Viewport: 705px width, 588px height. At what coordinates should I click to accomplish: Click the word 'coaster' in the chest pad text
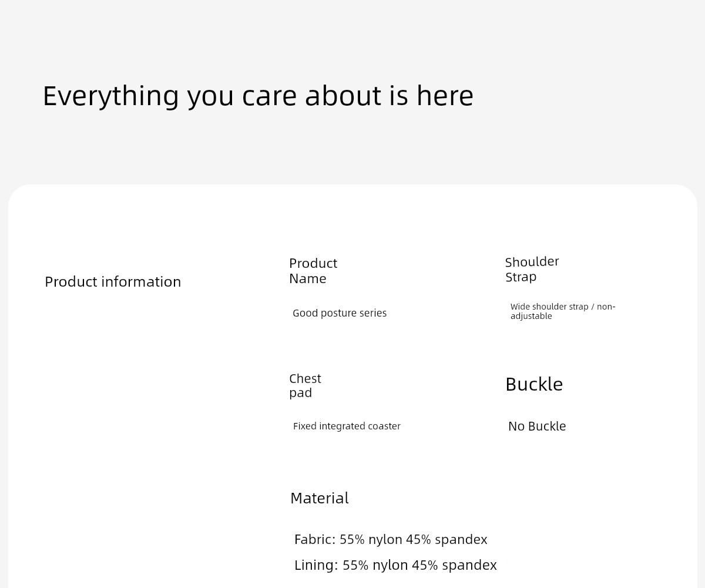point(384,426)
